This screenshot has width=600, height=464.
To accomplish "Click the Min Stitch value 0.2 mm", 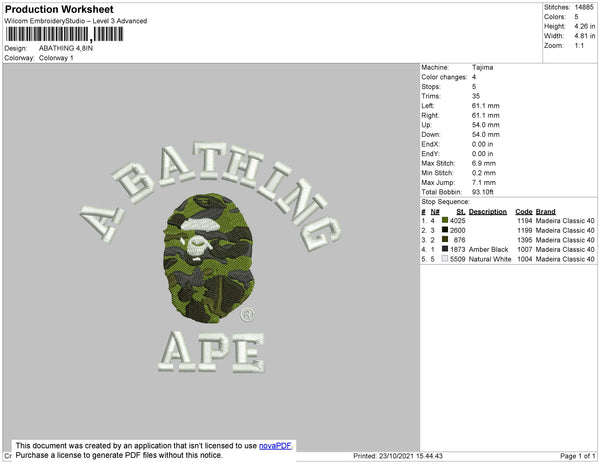I will (x=484, y=173).
